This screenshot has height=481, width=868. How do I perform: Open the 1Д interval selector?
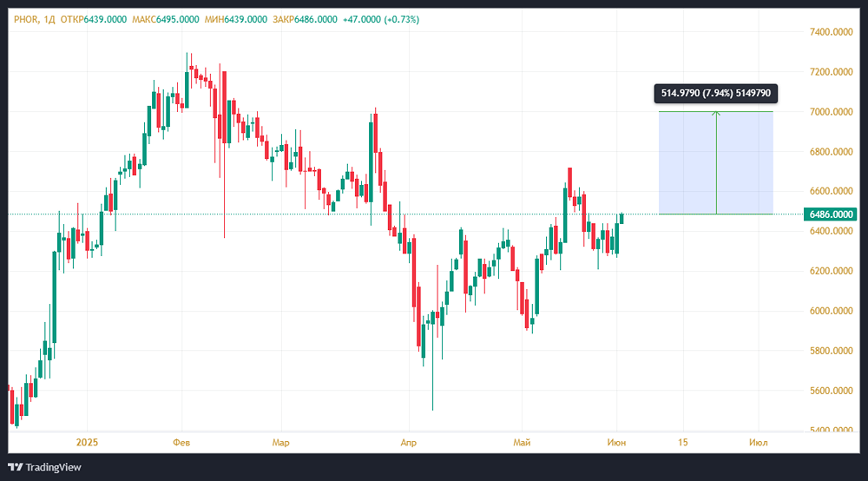pyautogui.click(x=50, y=19)
